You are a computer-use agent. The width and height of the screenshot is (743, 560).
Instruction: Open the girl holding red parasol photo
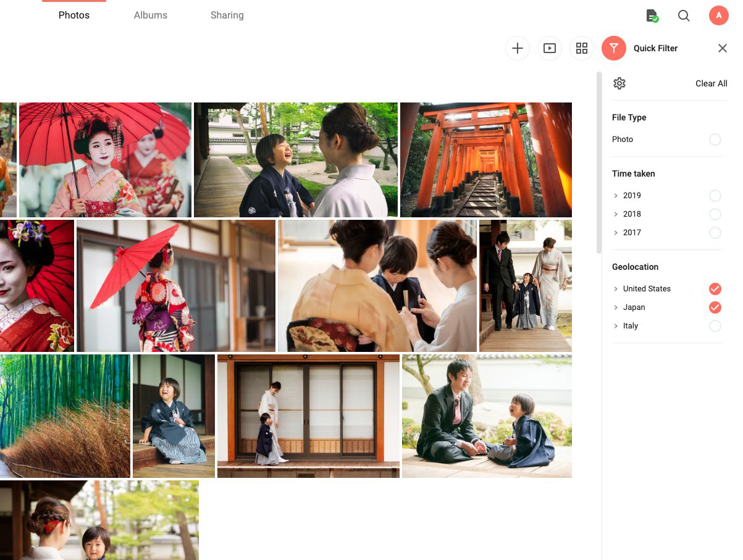[176, 286]
